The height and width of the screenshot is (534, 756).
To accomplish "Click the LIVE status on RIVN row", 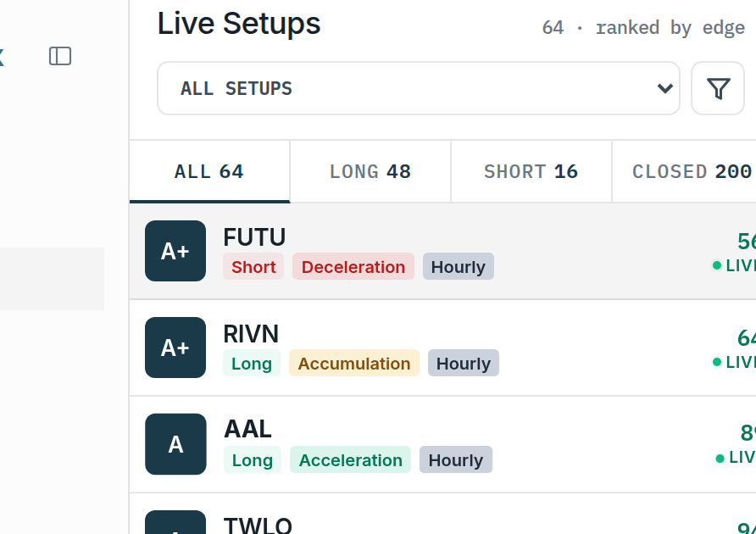I will click(x=734, y=362).
